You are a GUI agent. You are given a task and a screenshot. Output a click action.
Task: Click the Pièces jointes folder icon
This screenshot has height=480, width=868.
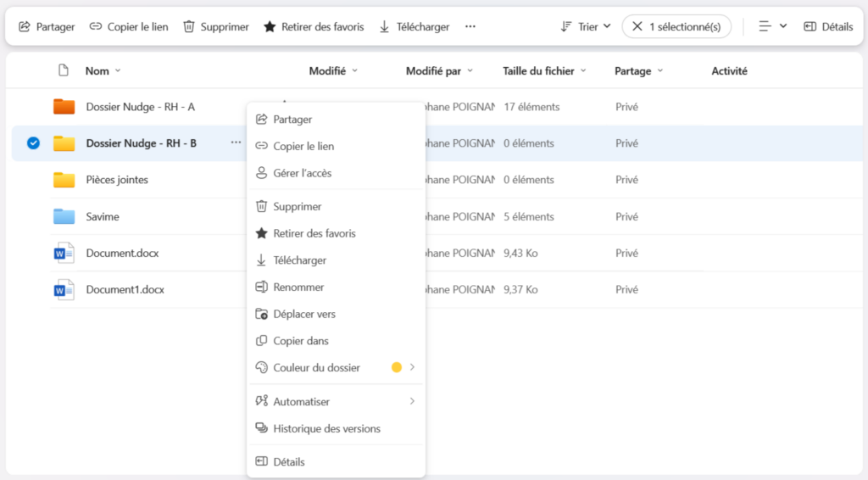pos(64,180)
